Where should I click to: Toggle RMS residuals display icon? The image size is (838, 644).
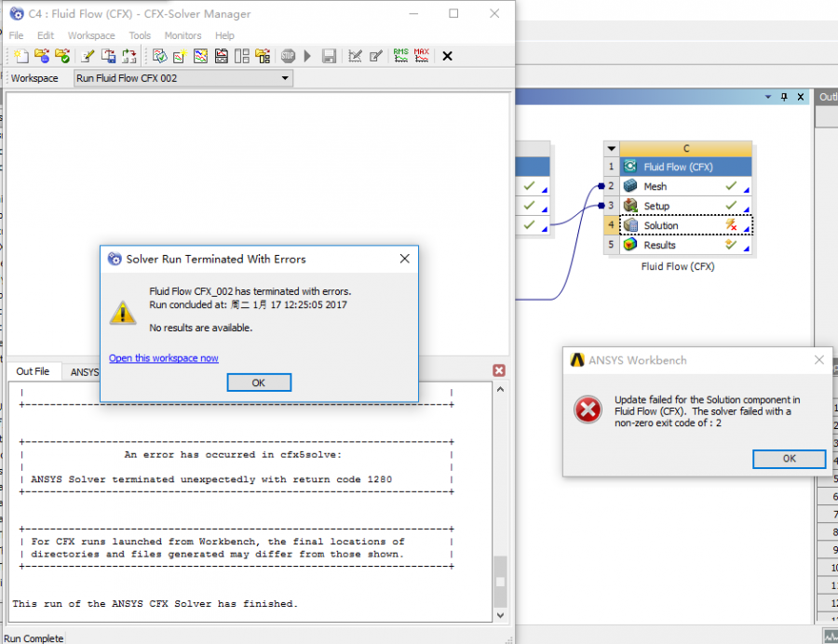(x=400, y=56)
